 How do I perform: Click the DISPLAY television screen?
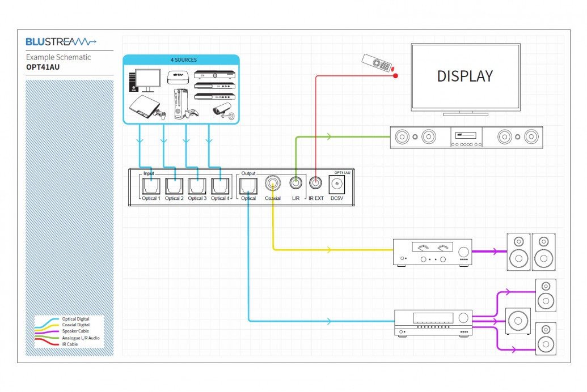465,76
